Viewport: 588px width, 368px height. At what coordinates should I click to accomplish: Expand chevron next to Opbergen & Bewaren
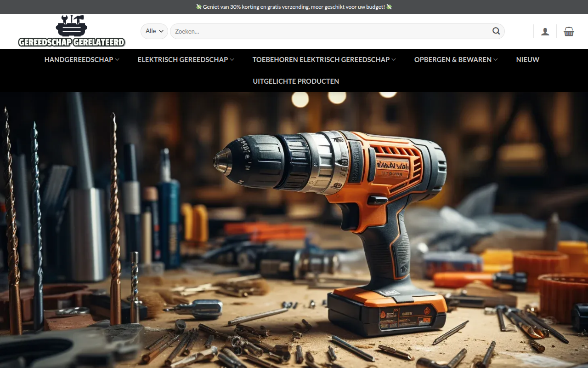coord(496,59)
